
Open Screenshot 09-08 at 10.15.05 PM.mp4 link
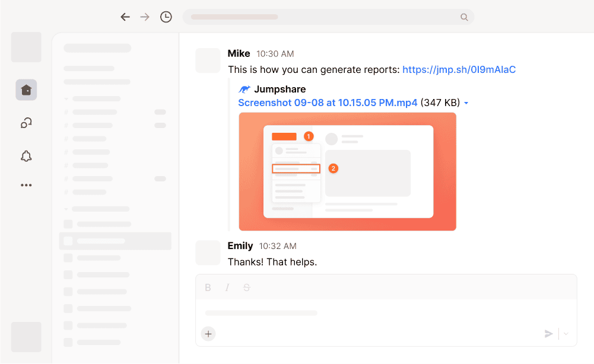pyautogui.click(x=328, y=103)
